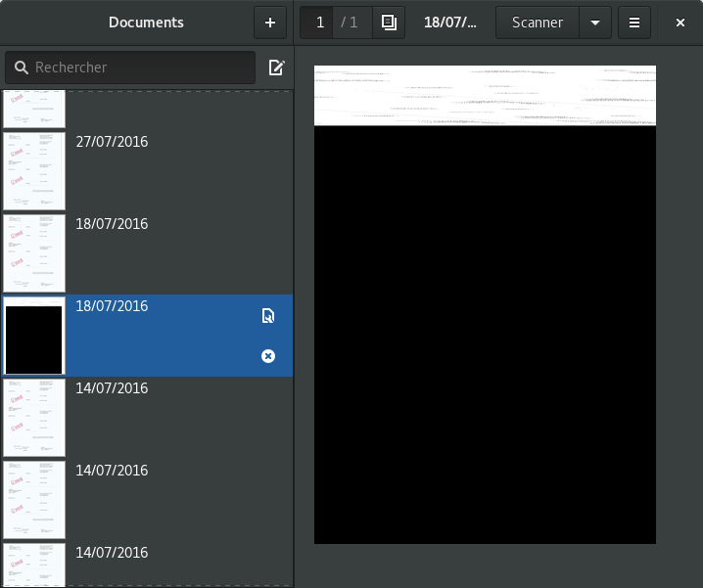The width and height of the screenshot is (703, 588).
Task: Open the page layout view icon
Action: click(389, 23)
